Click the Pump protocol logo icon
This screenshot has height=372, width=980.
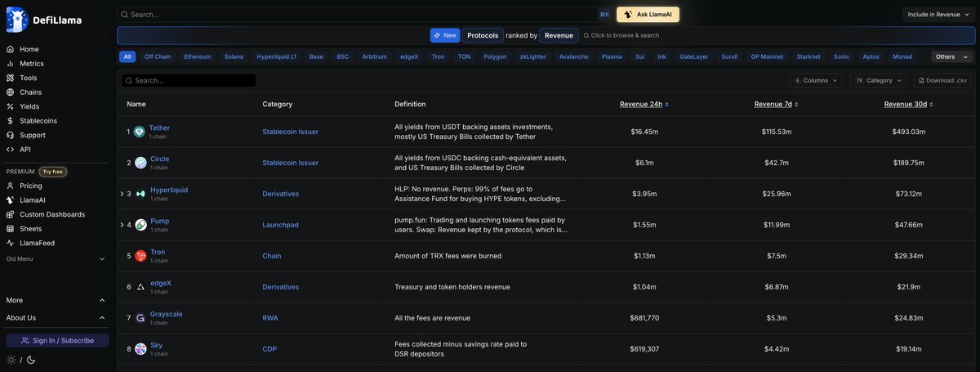(140, 225)
